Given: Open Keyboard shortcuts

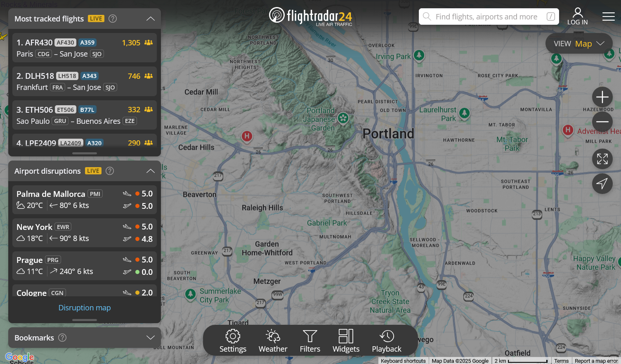Looking at the screenshot, I should click(403, 361).
